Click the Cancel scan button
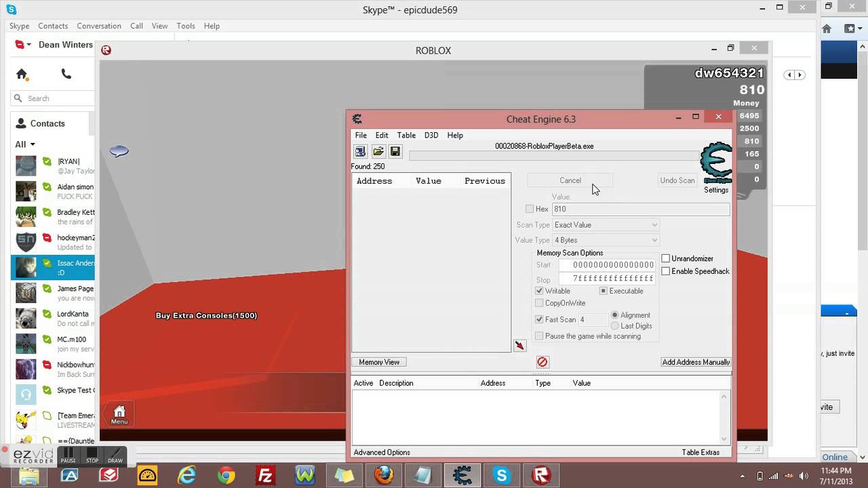The image size is (868, 488). 570,180
